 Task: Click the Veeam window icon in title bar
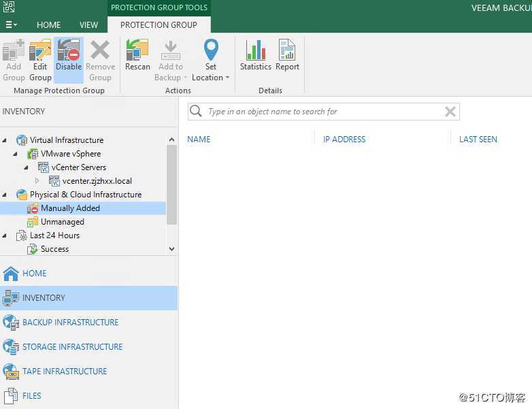pos(9,7)
